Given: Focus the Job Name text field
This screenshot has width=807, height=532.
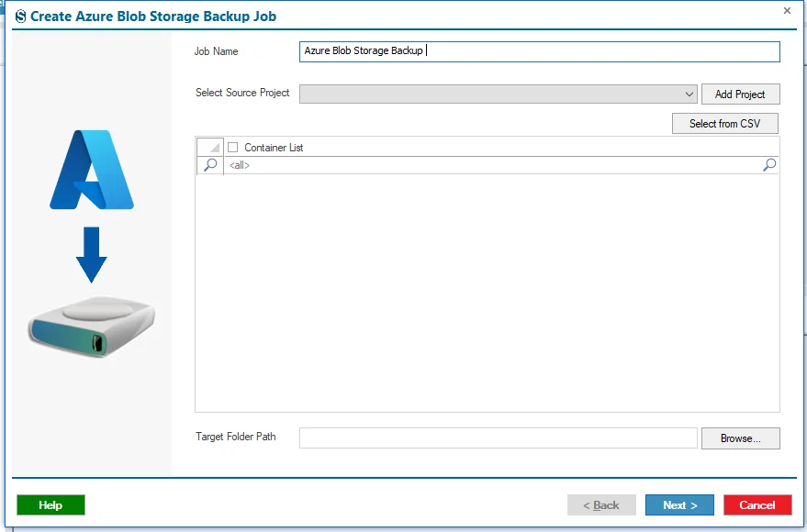Looking at the screenshot, I should [539, 51].
